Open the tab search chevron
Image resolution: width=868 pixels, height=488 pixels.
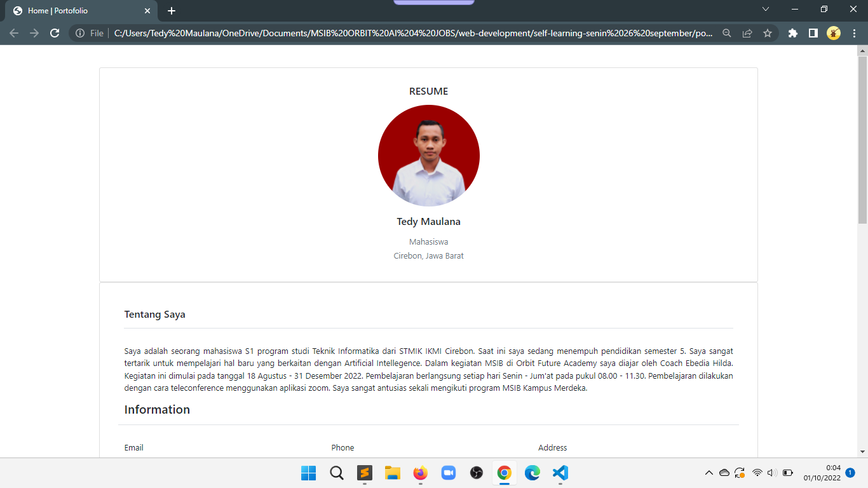pos(765,10)
